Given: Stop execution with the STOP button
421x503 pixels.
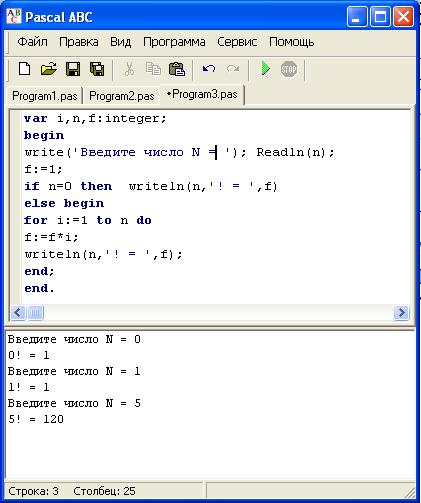Looking at the screenshot, I should tap(289, 69).
